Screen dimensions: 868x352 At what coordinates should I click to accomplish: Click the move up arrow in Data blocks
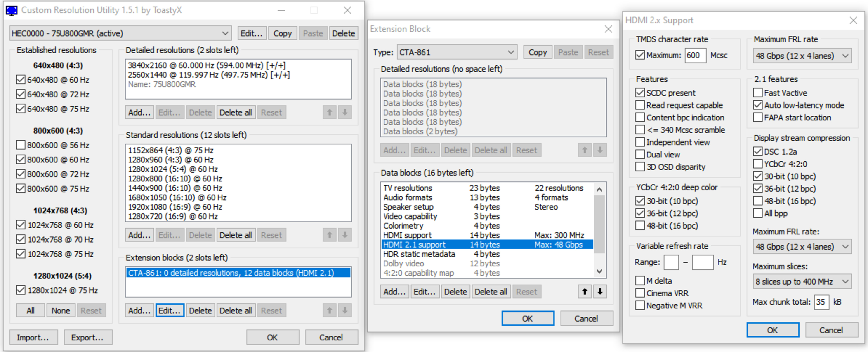(585, 292)
